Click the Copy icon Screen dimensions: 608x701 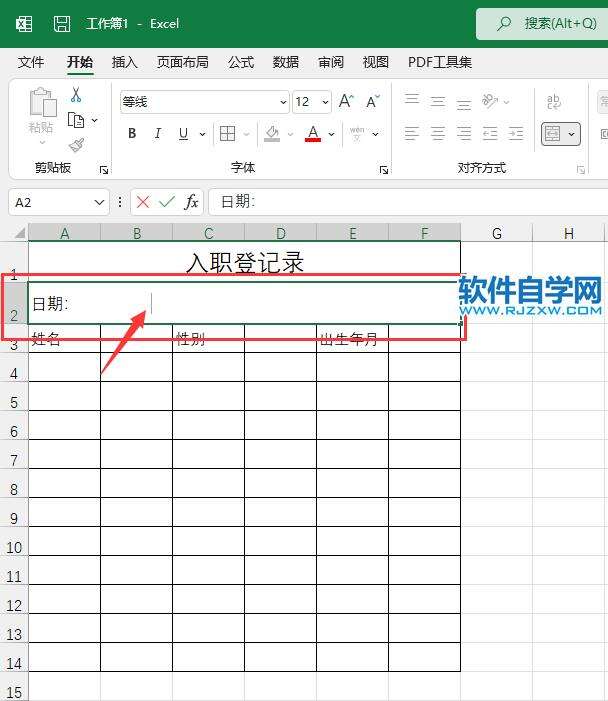pyautogui.click(x=76, y=120)
